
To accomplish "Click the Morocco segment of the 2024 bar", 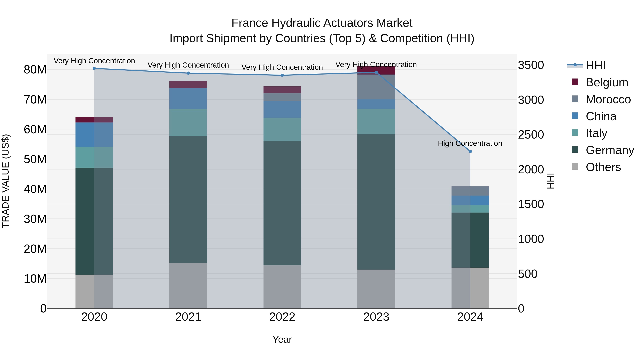I will pyautogui.click(x=470, y=191).
